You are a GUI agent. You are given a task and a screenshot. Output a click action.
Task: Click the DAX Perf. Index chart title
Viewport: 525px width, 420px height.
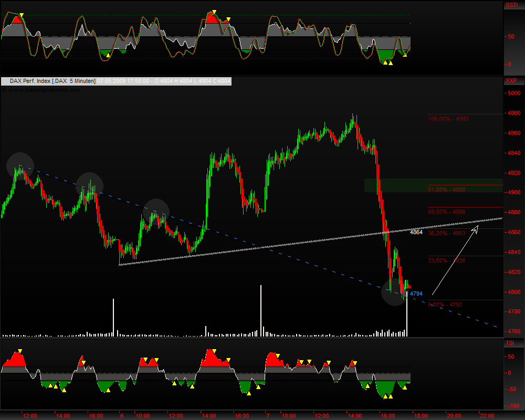pos(52,81)
